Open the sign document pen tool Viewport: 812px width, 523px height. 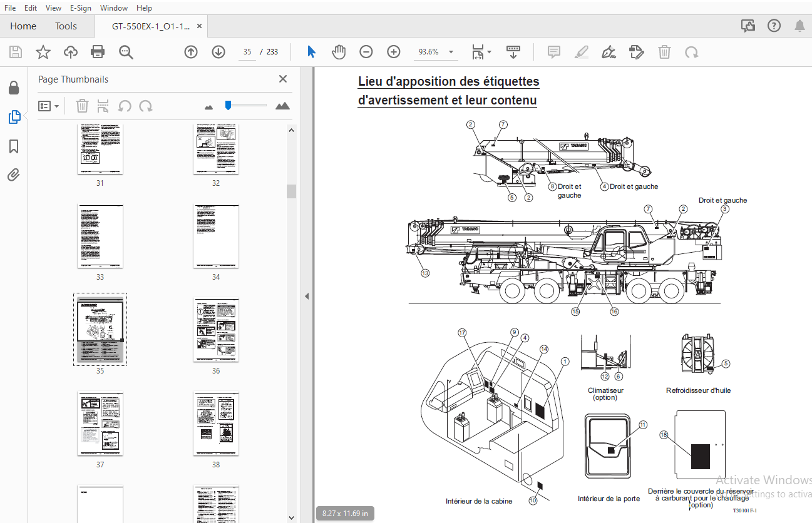coord(608,52)
